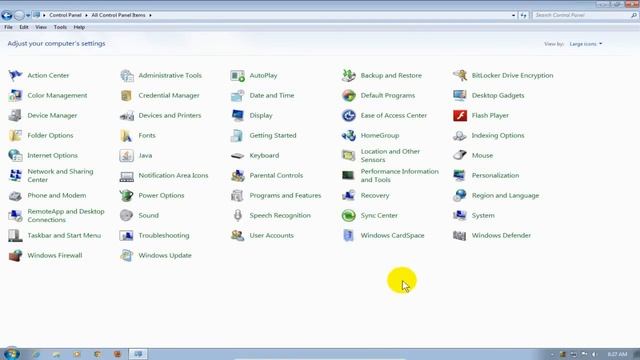Open the File menu
The height and width of the screenshot is (360, 640).
click(x=8, y=27)
